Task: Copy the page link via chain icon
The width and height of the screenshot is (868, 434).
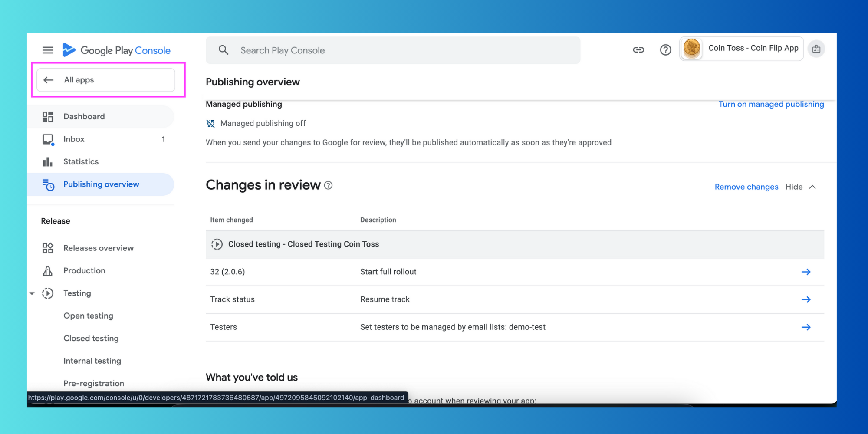Action: click(x=638, y=50)
